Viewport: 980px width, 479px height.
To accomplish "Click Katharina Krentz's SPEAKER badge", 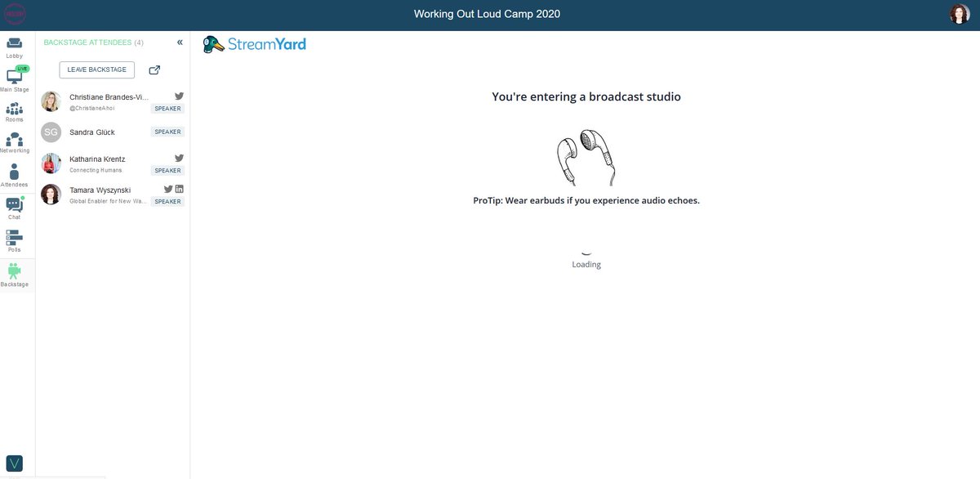I will point(167,170).
